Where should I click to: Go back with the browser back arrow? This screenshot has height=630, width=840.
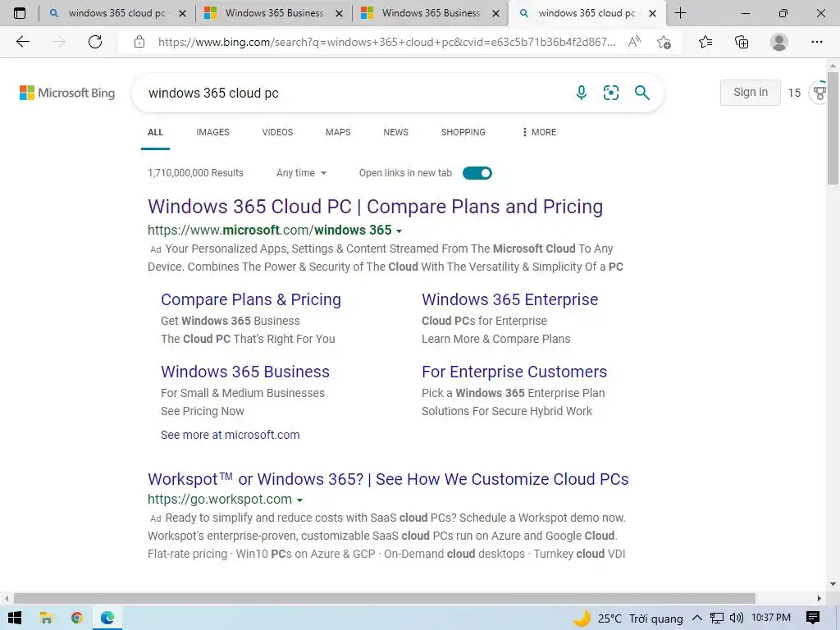22,42
